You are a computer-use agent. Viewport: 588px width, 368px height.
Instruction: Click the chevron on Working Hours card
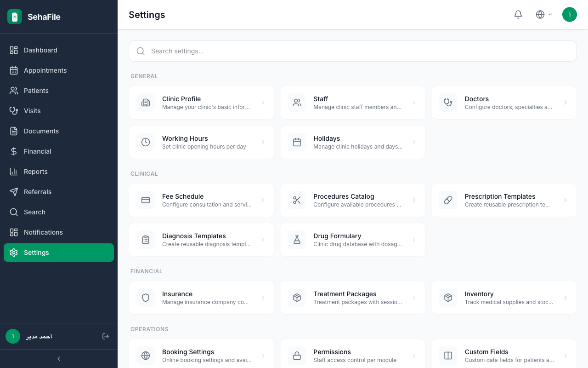tap(263, 142)
